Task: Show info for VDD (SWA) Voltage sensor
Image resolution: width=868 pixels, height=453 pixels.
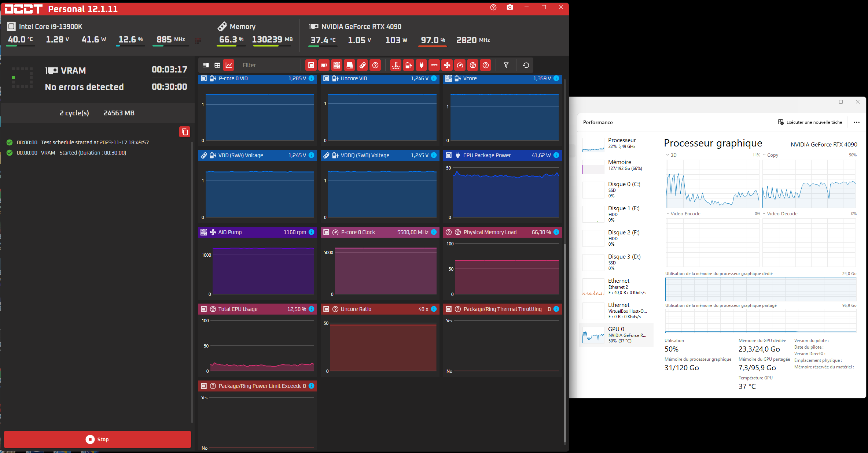Action: [x=312, y=155]
